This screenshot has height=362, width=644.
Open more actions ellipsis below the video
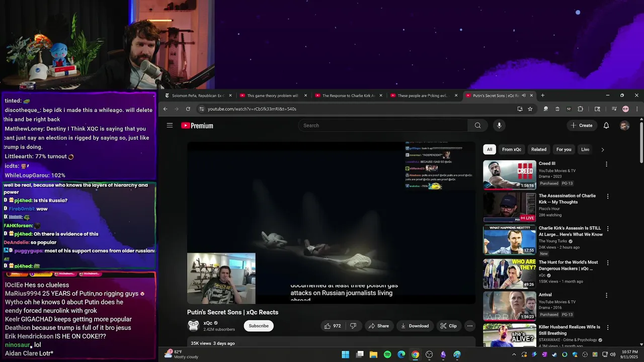tap(469, 326)
